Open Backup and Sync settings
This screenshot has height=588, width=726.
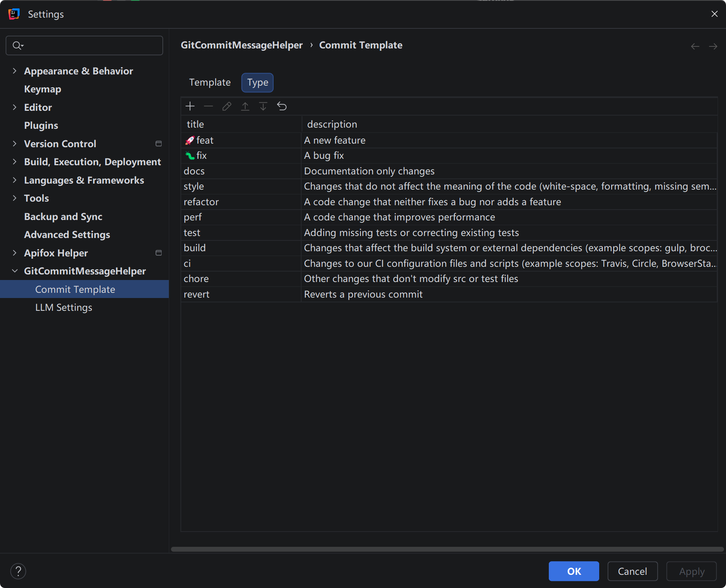[x=63, y=216]
